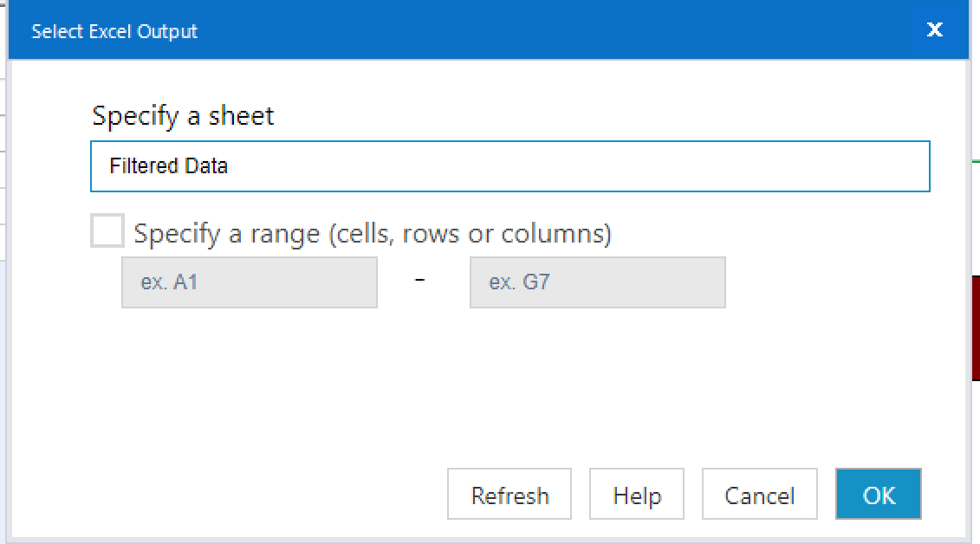Viewport: 980px width, 544px height.
Task: Open Help for this dialog
Action: pyautogui.click(x=636, y=495)
